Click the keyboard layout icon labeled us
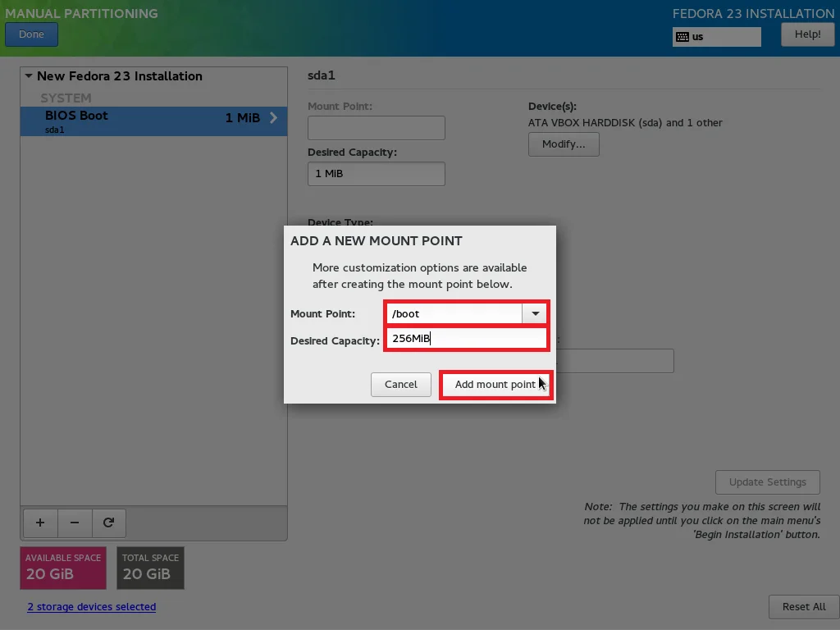Image resolution: width=840 pixels, height=630 pixels. [x=682, y=37]
